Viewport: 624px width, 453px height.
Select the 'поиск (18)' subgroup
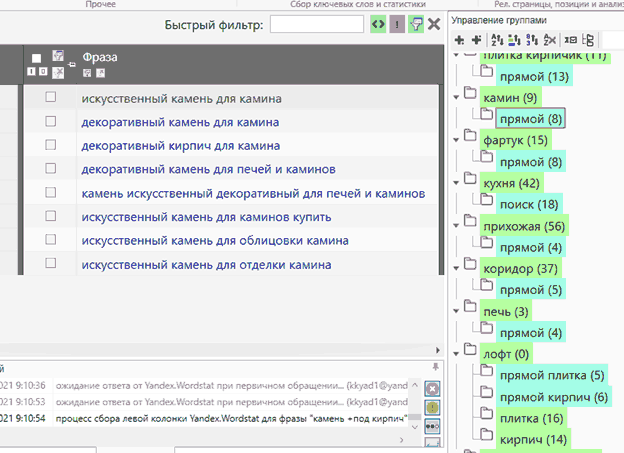tap(529, 204)
